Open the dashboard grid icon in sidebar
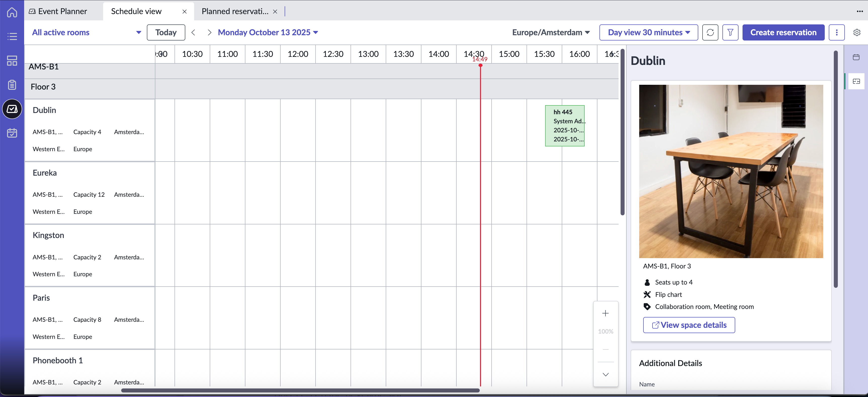This screenshot has width=868, height=397. coord(12,61)
